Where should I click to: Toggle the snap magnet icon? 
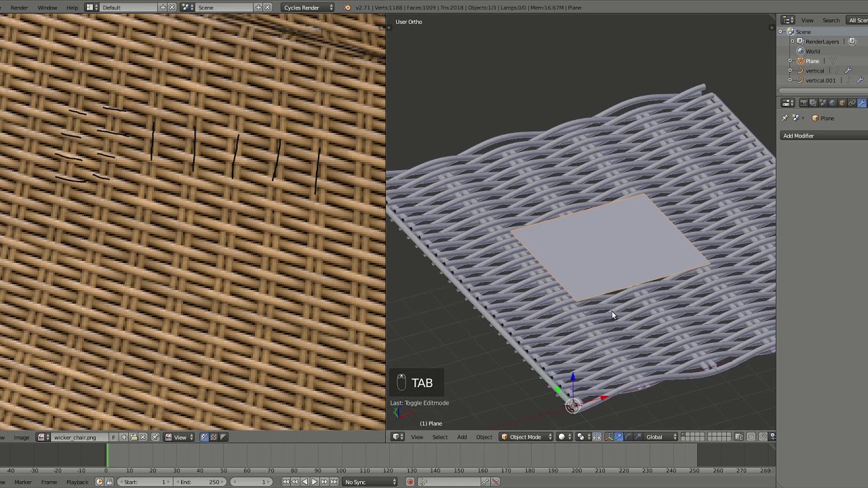click(x=763, y=437)
